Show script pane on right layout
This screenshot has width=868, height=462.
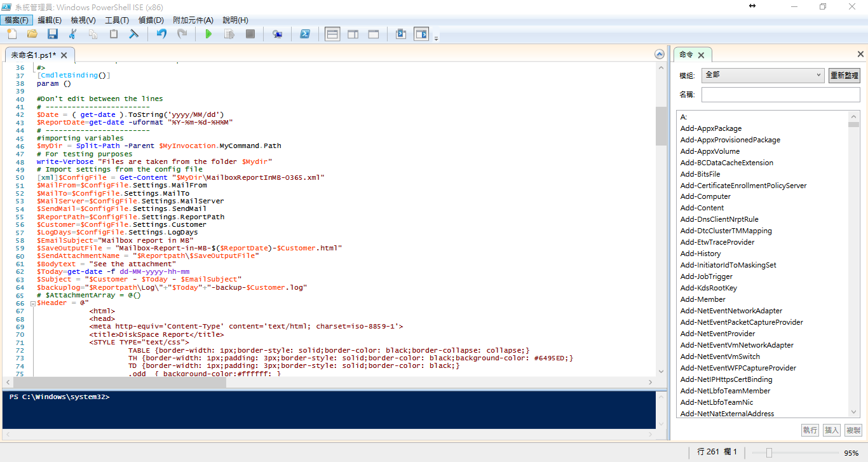click(x=353, y=34)
